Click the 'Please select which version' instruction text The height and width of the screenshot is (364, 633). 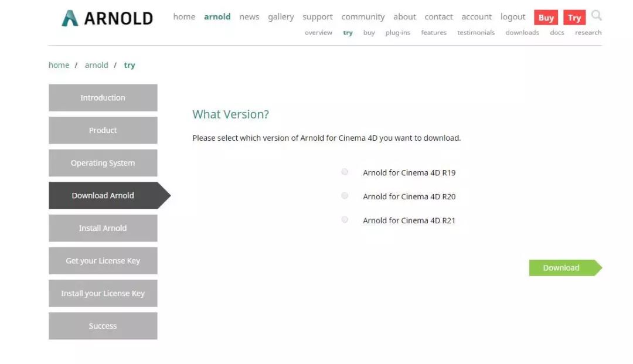click(326, 138)
